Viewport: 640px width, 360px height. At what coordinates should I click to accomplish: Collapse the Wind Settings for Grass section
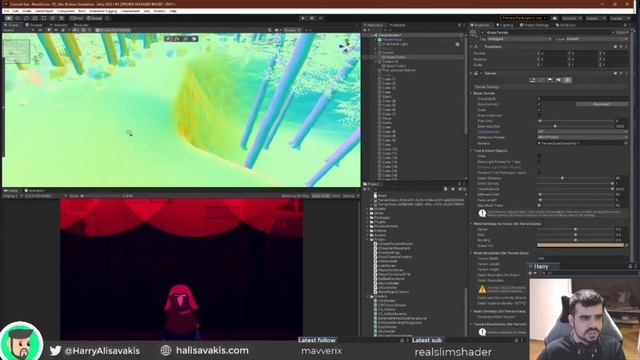(471, 224)
